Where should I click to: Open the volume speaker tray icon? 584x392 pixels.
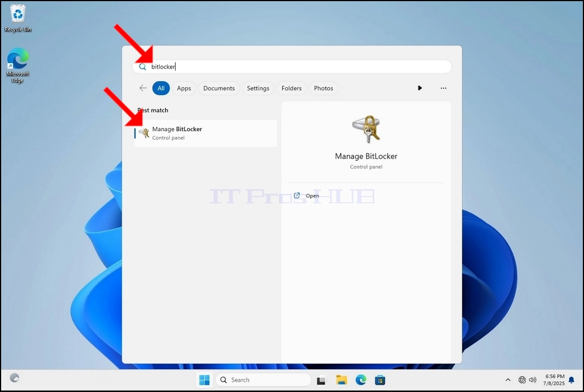pos(533,380)
